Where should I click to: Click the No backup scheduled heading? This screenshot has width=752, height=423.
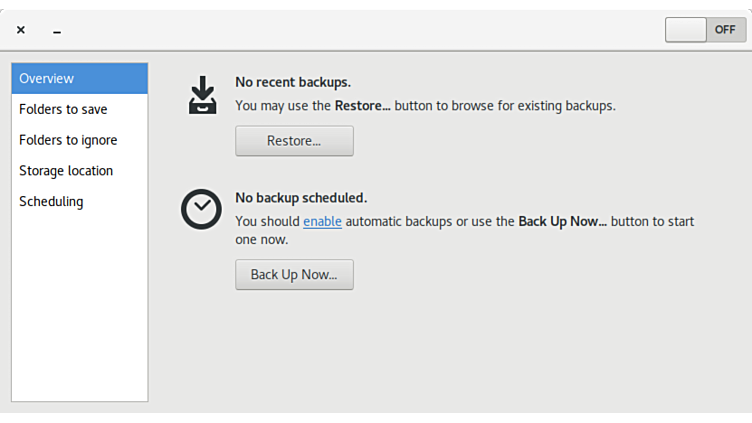pos(301,198)
